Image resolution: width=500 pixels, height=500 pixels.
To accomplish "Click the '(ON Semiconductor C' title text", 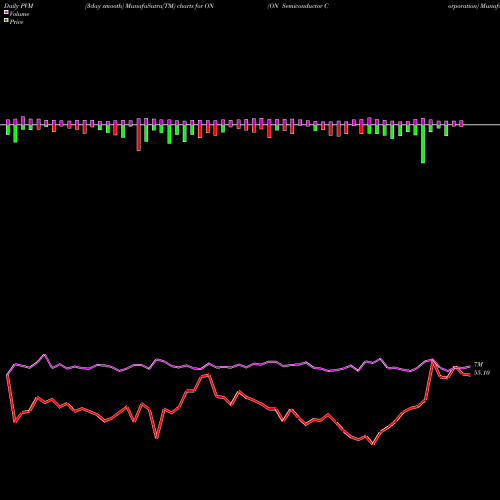I will (x=298, y=6).
